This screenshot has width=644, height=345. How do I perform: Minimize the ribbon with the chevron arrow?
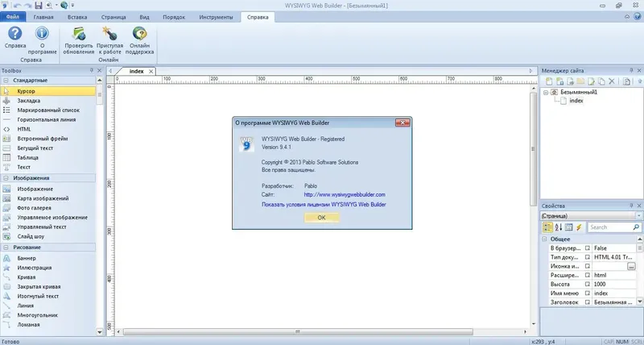(627, 17)
